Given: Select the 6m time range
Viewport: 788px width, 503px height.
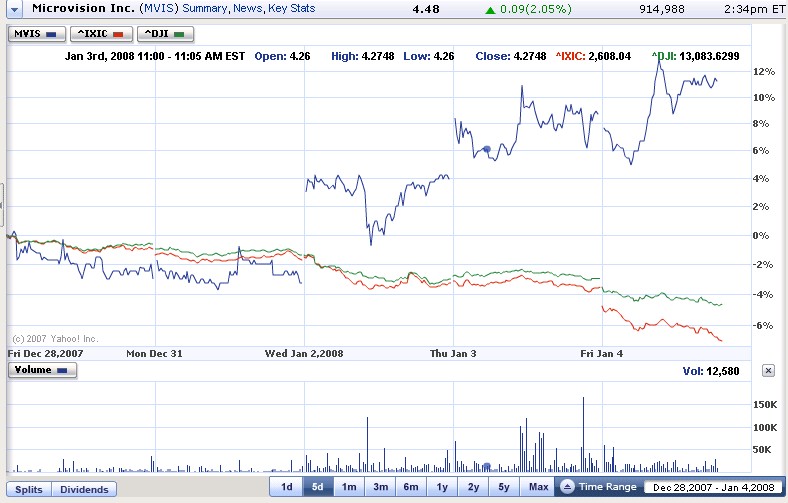Looking at the screenshot, I should [411, 487].
